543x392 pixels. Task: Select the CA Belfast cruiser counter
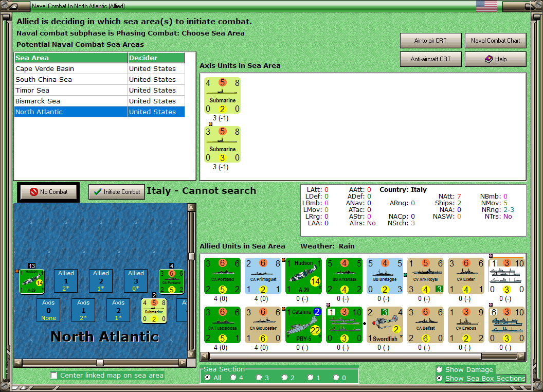pos(426,325)
